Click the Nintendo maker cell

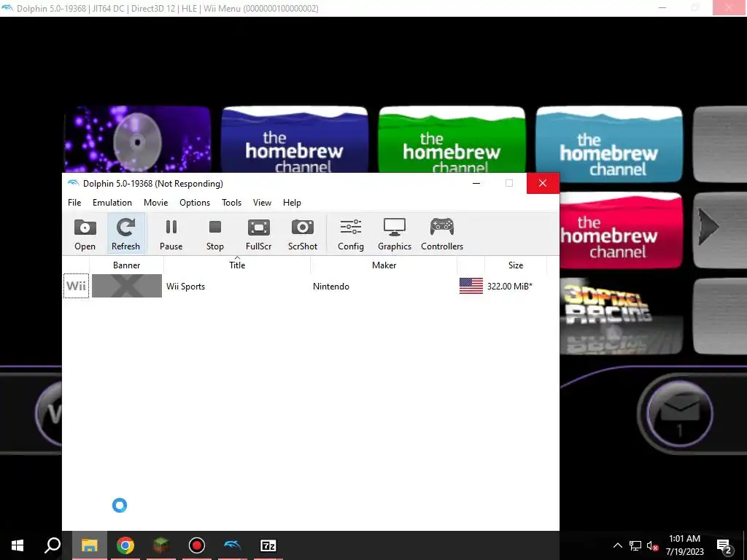331,286
